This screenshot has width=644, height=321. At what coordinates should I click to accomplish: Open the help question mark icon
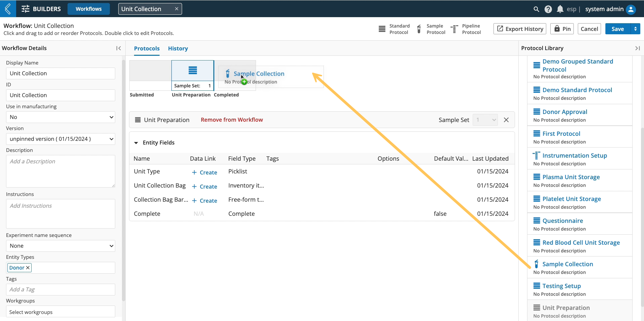548,9
